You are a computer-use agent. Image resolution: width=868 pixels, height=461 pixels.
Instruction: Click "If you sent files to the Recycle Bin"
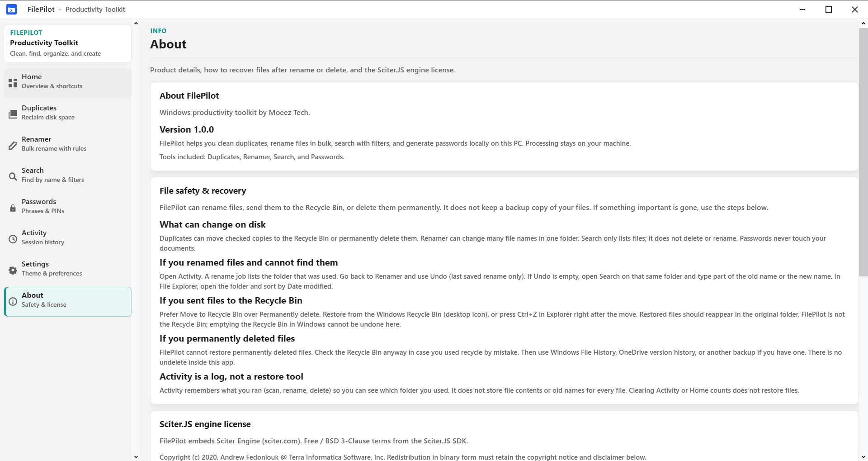coord(231,301)
